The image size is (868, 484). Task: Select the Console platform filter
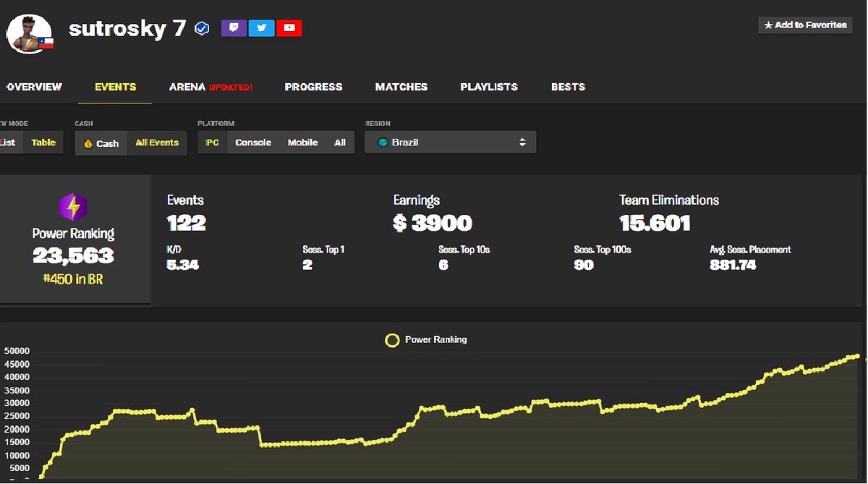[253, 143]
